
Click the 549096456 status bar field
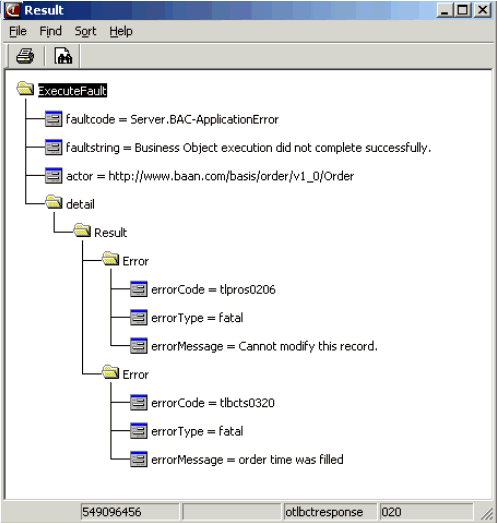(130, 512)
